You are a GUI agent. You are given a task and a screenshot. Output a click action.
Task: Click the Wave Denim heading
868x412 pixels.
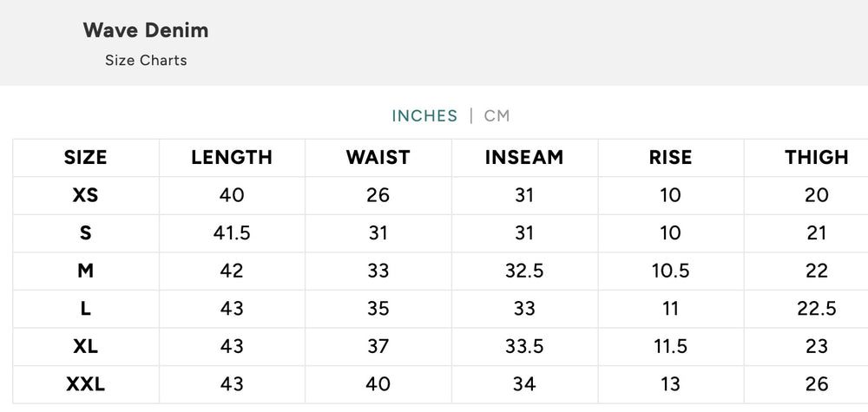pos(146,29)
